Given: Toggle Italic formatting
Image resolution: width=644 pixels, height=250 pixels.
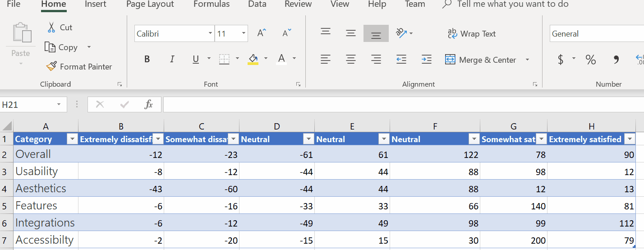Looking at the screenshot, I should pos(172,59).
